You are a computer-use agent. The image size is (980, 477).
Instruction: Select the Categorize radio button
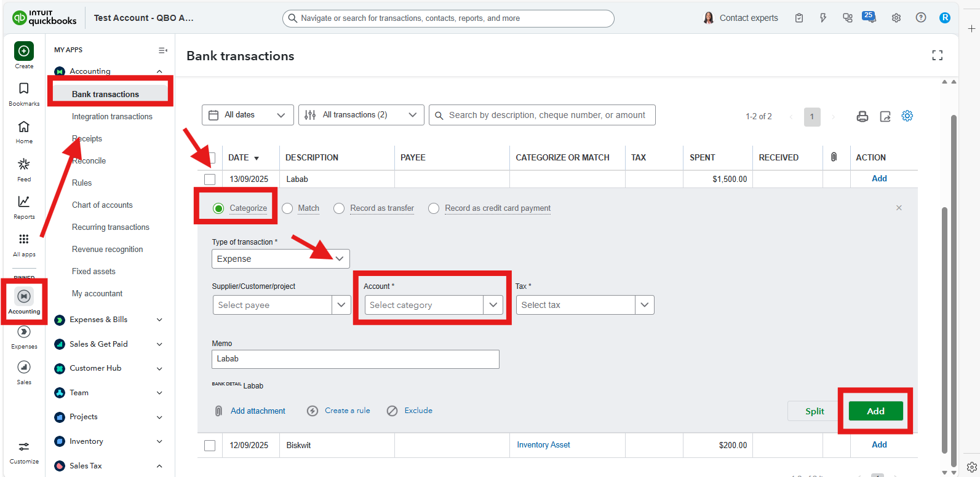point(218,208)
